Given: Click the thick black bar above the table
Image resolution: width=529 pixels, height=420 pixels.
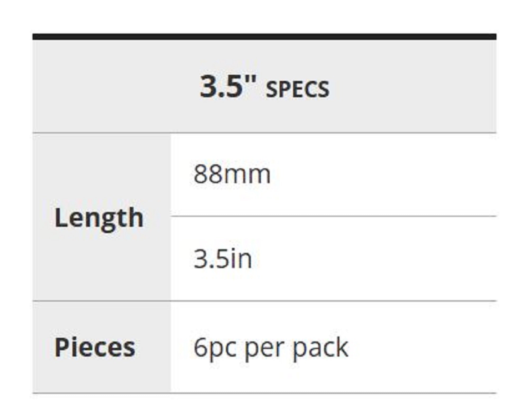Looking at the screenshot, I should [264, 37].
